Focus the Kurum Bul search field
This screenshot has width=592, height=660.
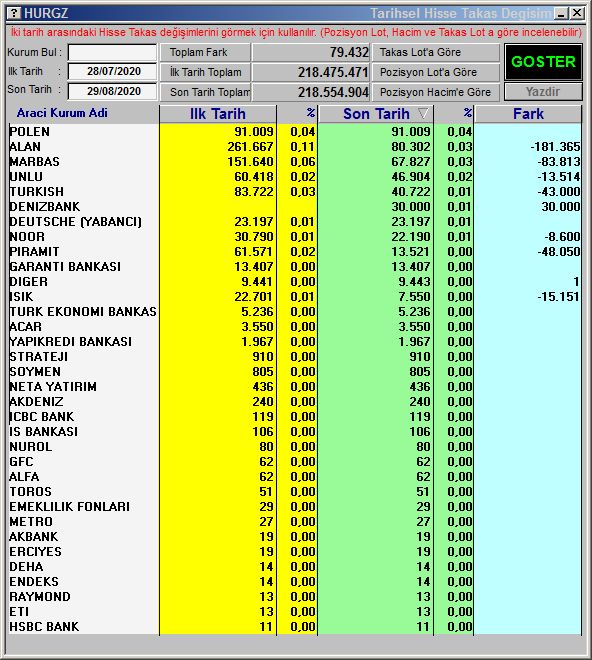[x=112, y=53]
